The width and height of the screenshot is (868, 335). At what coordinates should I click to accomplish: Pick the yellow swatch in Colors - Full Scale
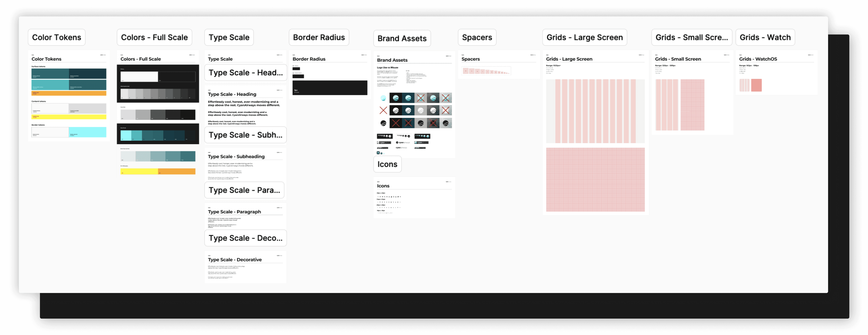pos(139,171)
